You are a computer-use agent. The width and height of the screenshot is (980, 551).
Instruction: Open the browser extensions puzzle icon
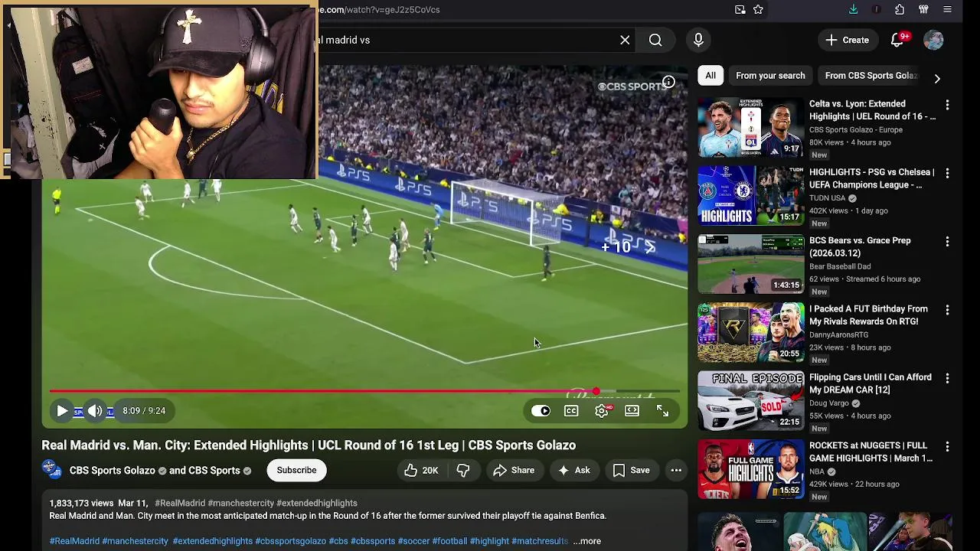pos(900,9)
